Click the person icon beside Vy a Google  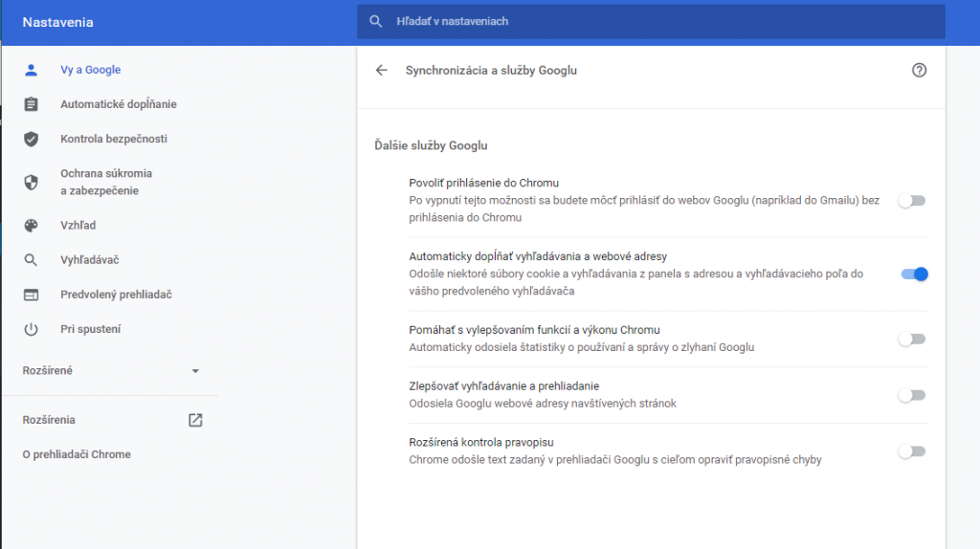click(31, 70)
